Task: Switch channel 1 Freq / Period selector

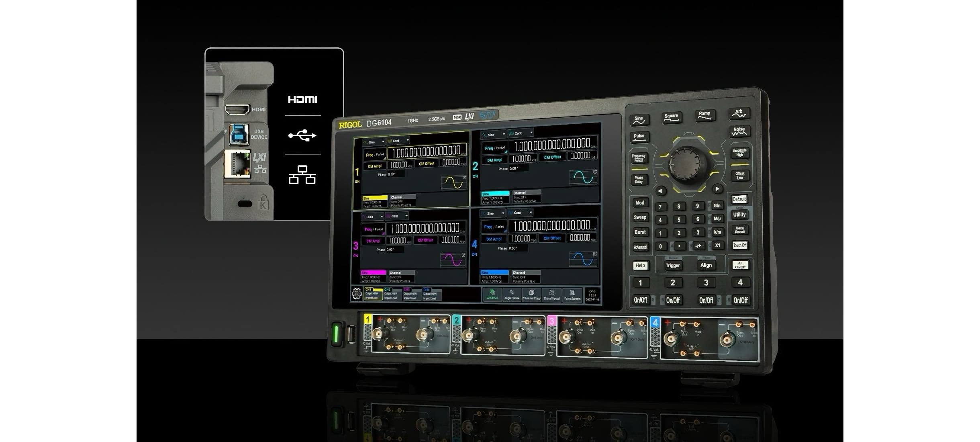Action: [375, 155]
